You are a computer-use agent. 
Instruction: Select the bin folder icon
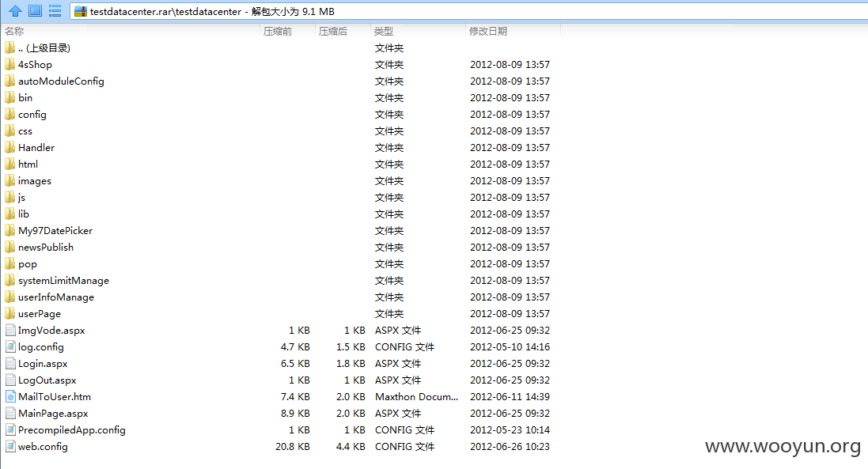click(x=10, y=97)
